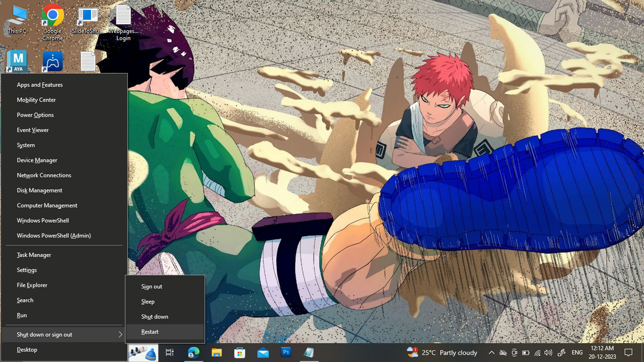Viewport: 644px width, 362px height.
Task: Open Computer Management
Action: [64, 205]
